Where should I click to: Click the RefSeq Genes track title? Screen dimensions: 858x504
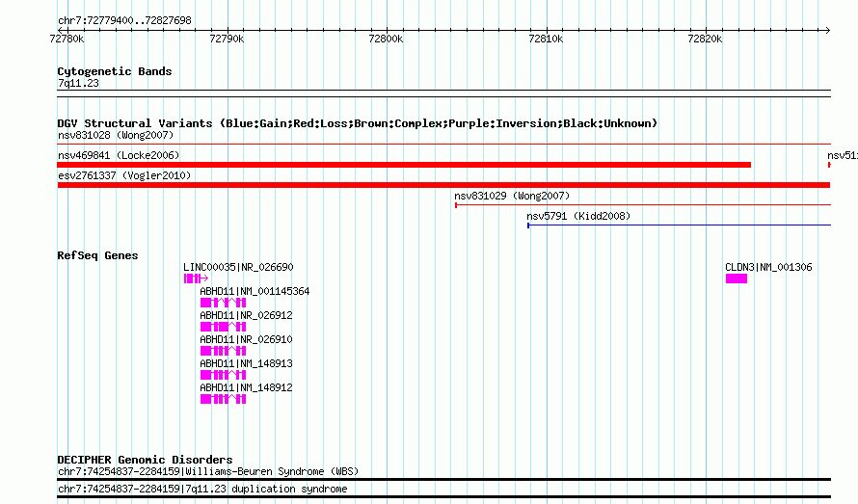[x=97, y=255]
